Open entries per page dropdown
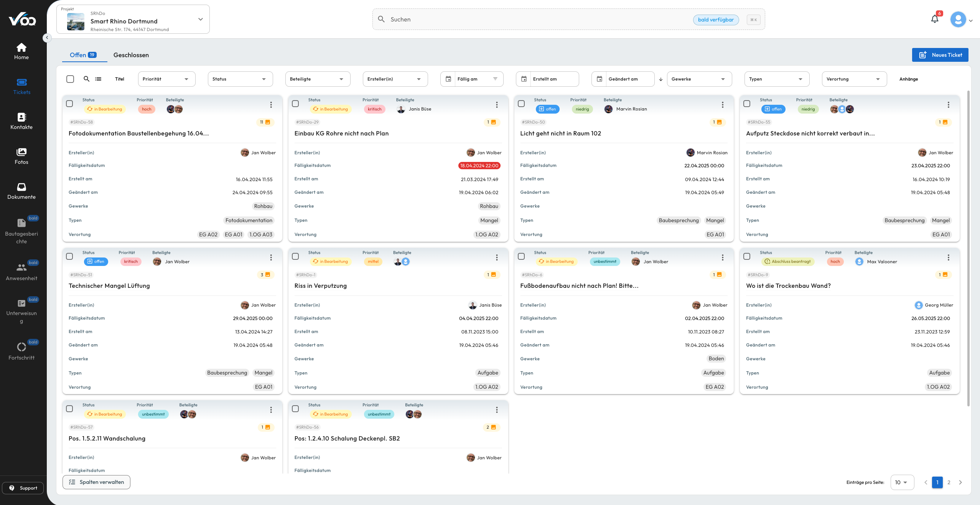The width and height of the screenshot is (980, 505). (901, 482)
